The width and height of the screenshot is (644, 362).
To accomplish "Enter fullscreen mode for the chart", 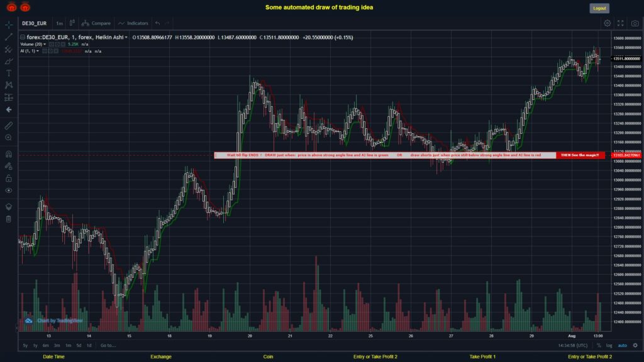I will click(621, 23).
